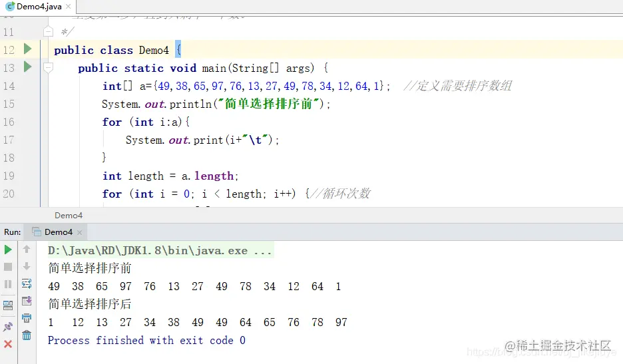Screen dimensions: 623x364
Task: Rerun Demo4 with green play button
Action: coord(8,250)
